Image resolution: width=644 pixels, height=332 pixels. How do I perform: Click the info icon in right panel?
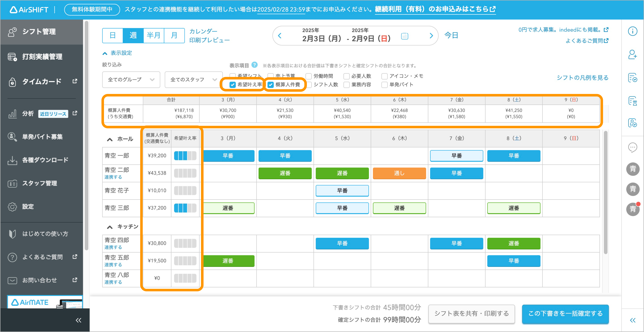pos(632,31)
